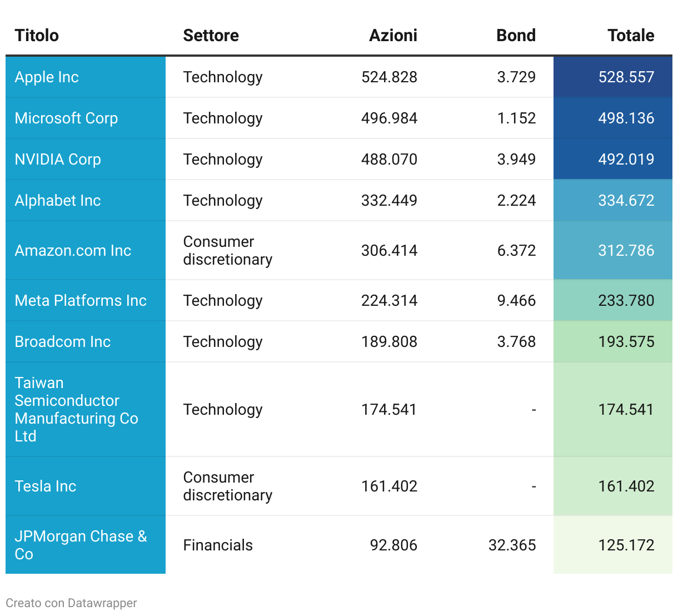
Task: Click Tesla Inc's Consumer discretionary sector cell
Action: point(227,486)
